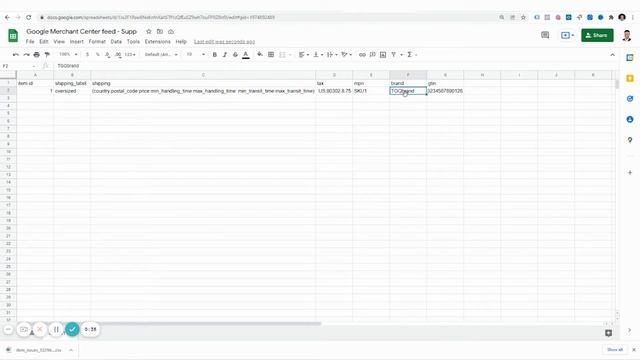Open the Help menu
Image resolution: width=640 pixels, height=360 pixels.
[x=181, y=42]
